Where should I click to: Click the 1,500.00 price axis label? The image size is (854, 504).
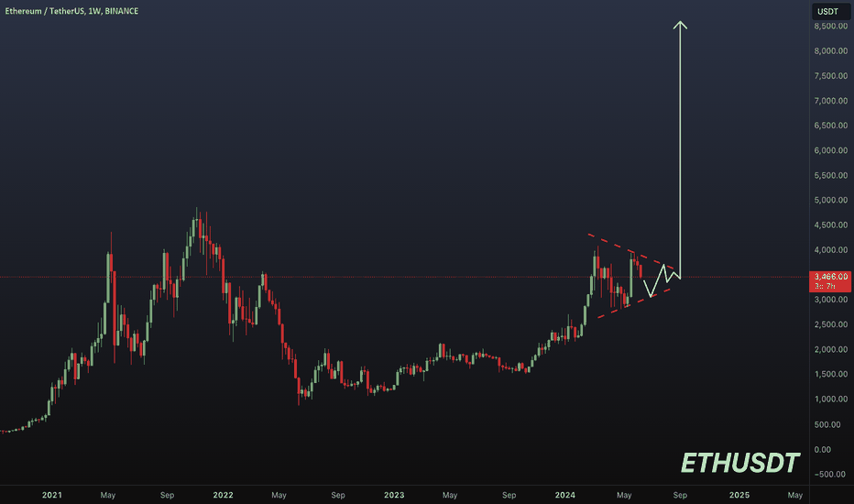tap(830, 374)
